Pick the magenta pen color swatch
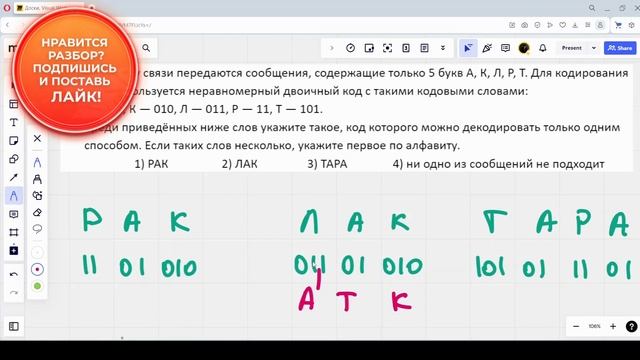The height and width of the screenshot is (360, 640). coord(37,269)
